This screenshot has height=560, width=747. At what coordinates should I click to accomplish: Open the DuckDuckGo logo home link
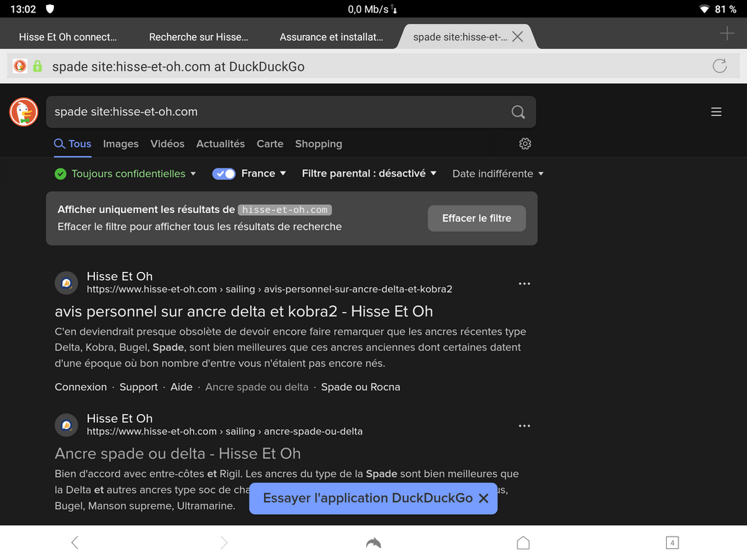[23, 112]
